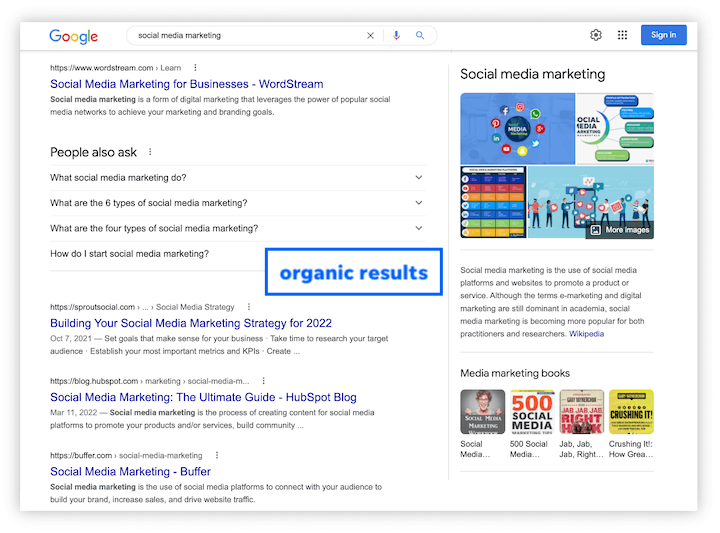
Task: Click How do I start social media marketing?
Action: tap(129, 254)
